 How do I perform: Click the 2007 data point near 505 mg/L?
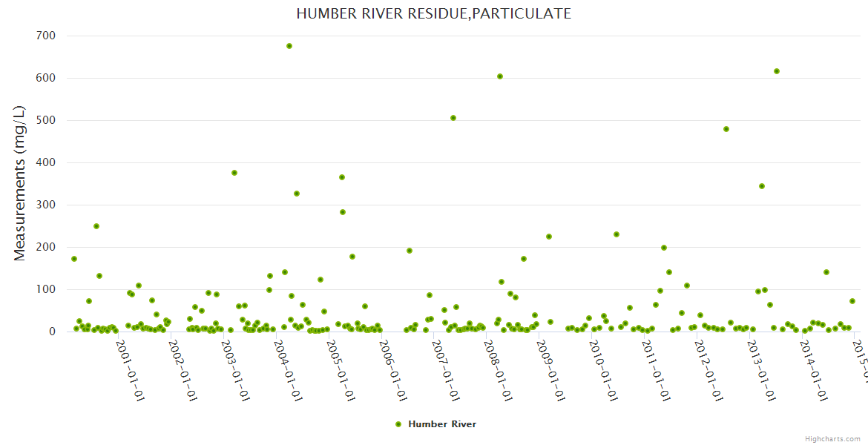pyautogui.click(x=453, y=118)
